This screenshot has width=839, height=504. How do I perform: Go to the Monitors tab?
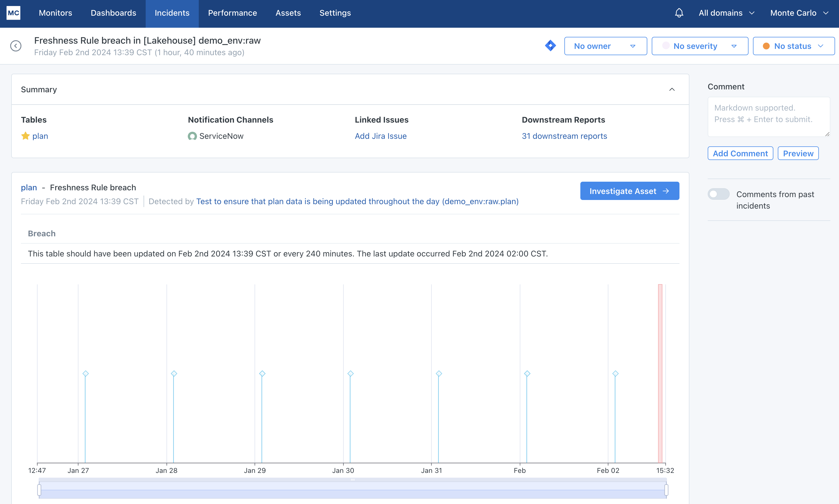55,13
